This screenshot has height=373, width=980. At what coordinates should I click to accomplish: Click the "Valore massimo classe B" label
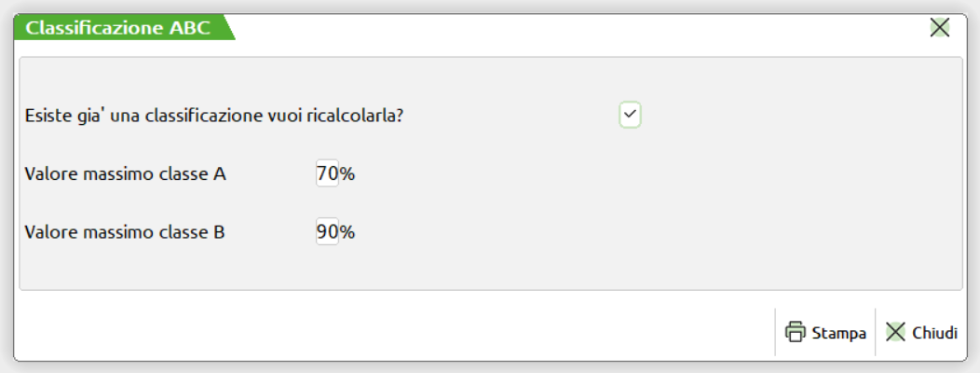[126, 232]
